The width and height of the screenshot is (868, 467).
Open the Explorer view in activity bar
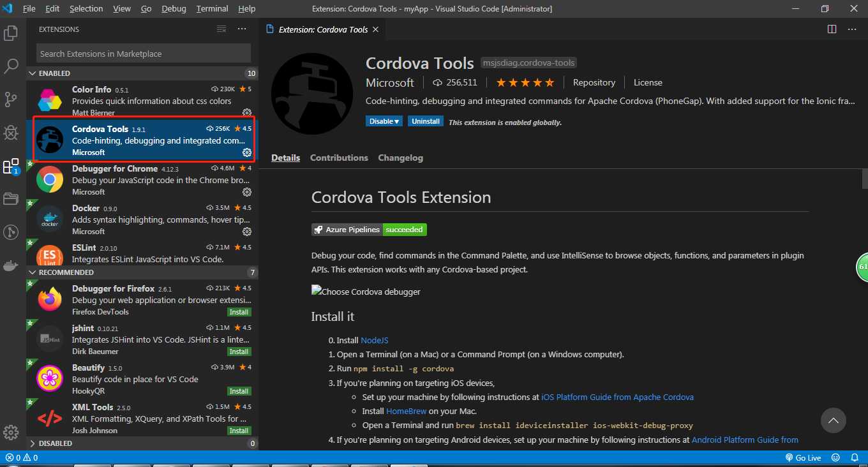(x=11, y=33)
